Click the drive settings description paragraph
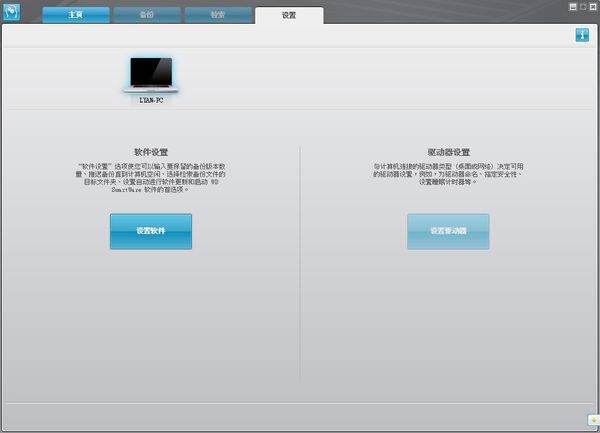The image size is (600, 433). click(448, 174)
